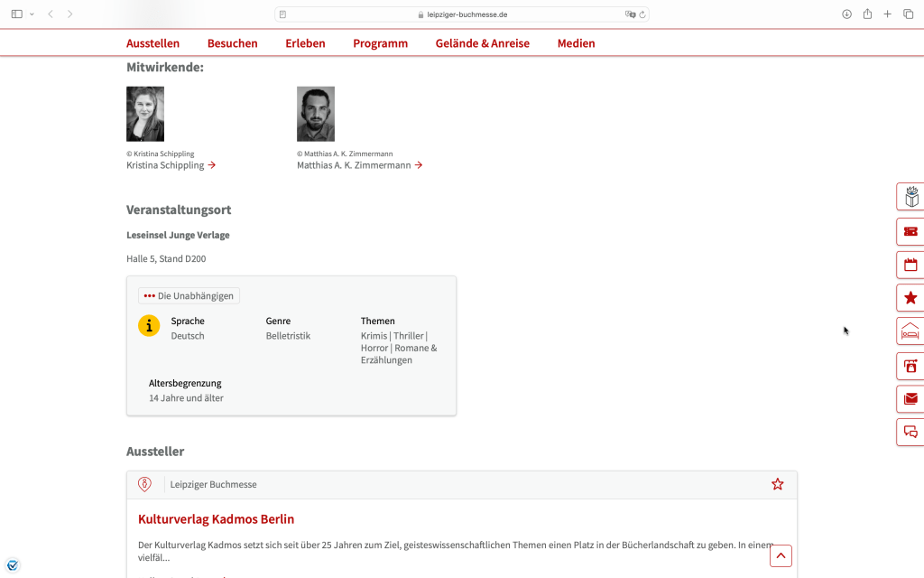Open Safari downloads icon

click(x=846, y=14)
